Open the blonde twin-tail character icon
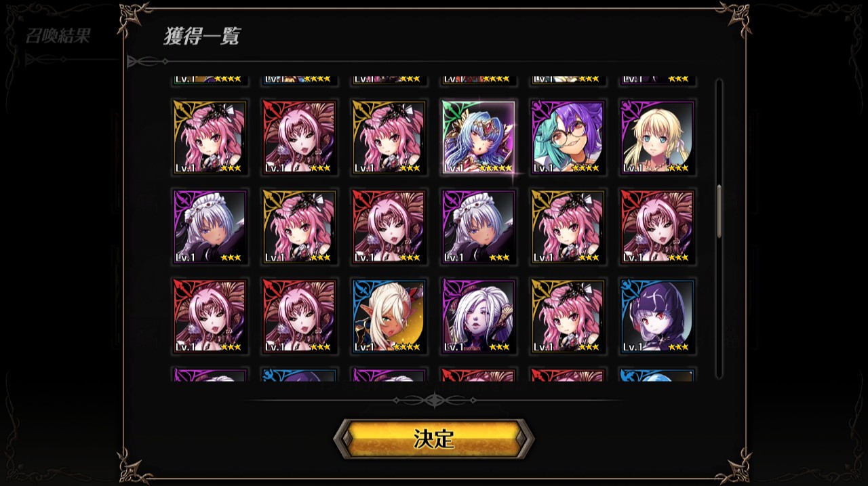 (x=658, y=138)
